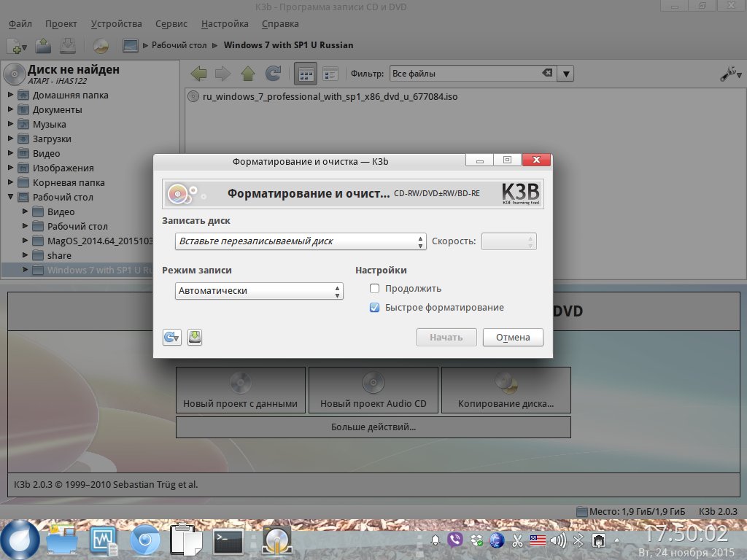
Task: Expand the 'Документы' tree node
Action: [10, 109]
